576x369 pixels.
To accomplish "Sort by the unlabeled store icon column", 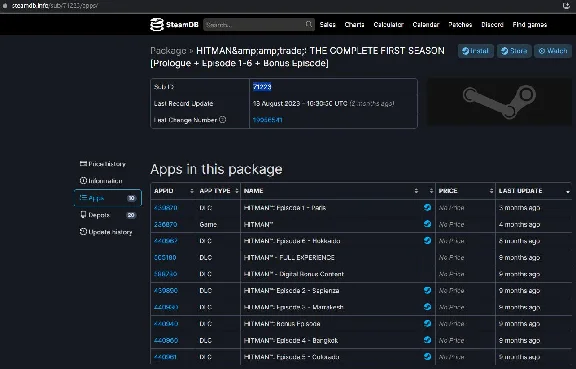I will [x=428, y=191].
